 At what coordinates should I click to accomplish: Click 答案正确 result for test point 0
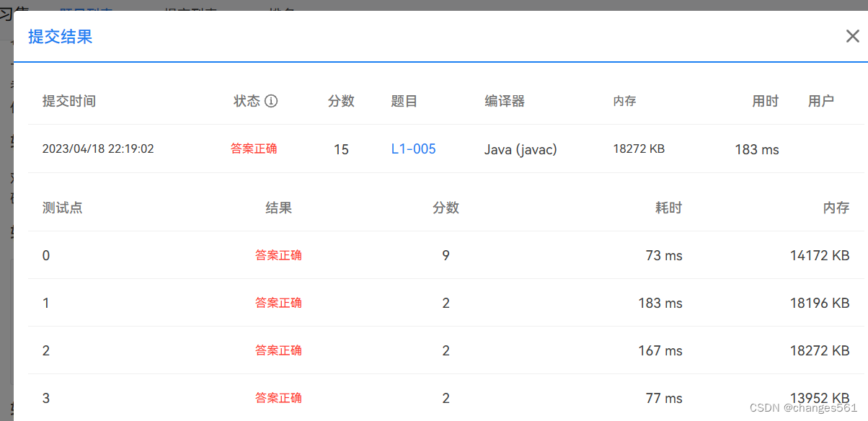pyautogui.click(x=278, y=255)
